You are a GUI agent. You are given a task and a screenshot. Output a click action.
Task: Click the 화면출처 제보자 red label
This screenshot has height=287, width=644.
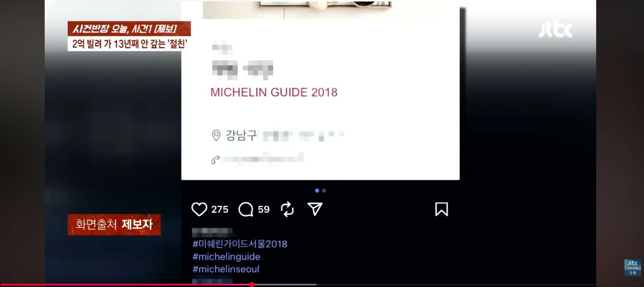point(114,225)
